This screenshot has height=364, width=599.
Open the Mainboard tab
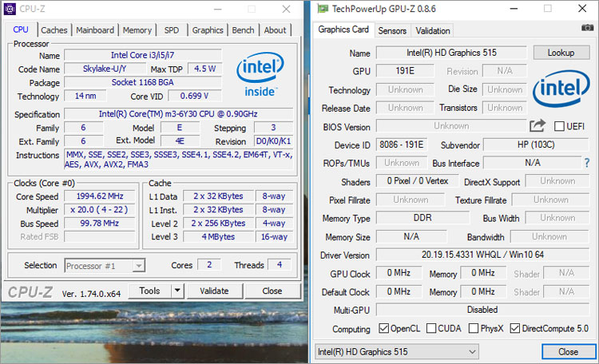[x=95, y=30]
